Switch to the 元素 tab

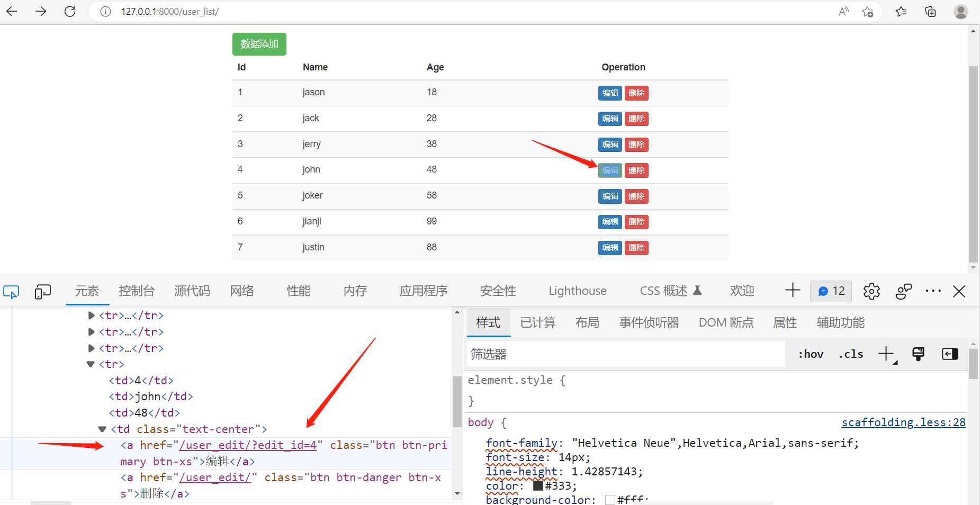point(87,291)
